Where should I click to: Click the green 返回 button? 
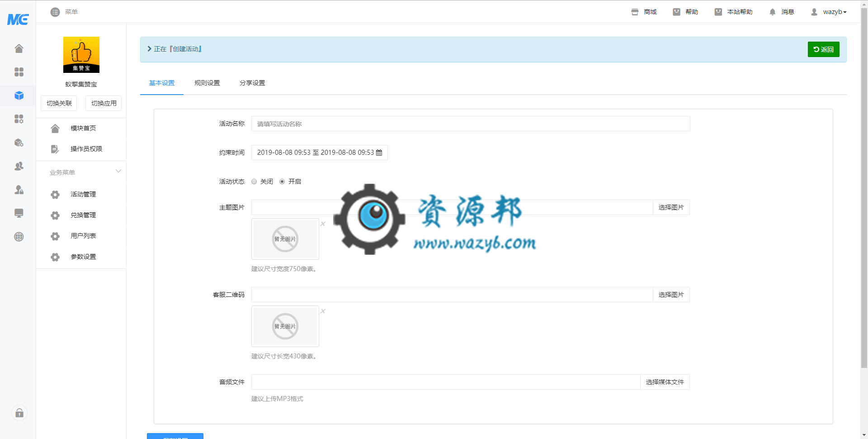tap(823, 49)
